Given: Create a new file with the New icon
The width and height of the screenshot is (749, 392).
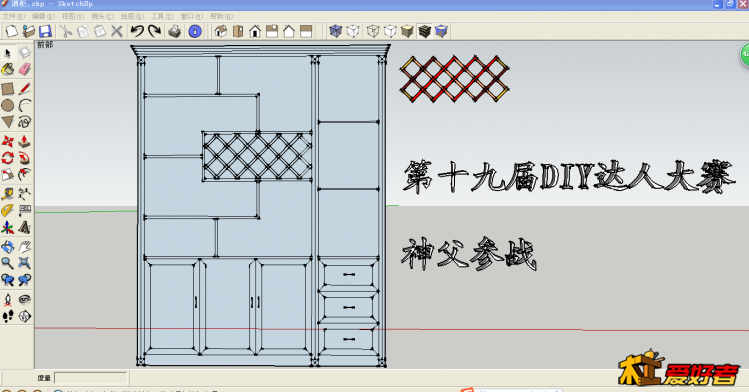Looking at the screenshot, I should click(11, 32).
